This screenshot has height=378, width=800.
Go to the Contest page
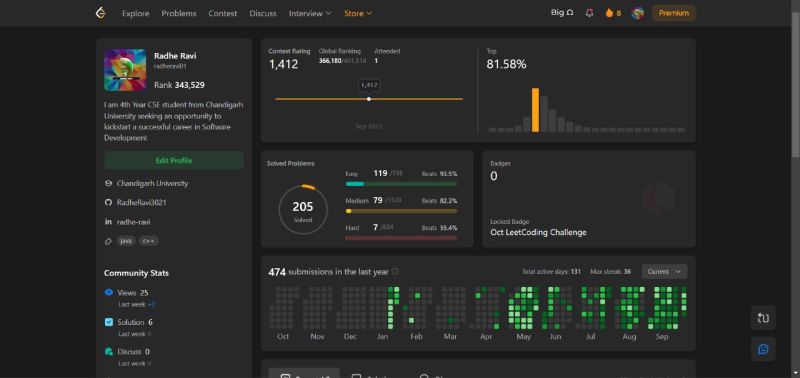click(x=222, y=13)
